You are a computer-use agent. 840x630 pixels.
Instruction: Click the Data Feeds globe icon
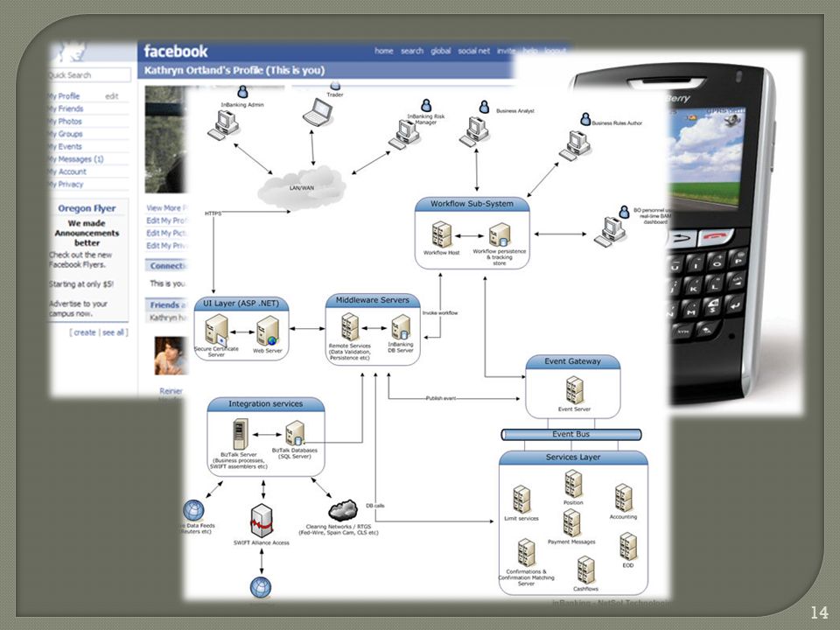pyautogui.click(x=193, y=510)
